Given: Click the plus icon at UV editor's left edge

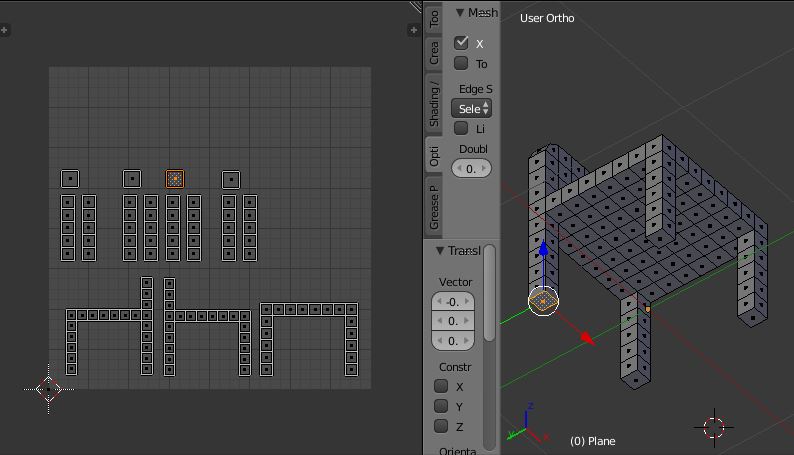Looking at the screenshot, I should click(x=4, y=30).
